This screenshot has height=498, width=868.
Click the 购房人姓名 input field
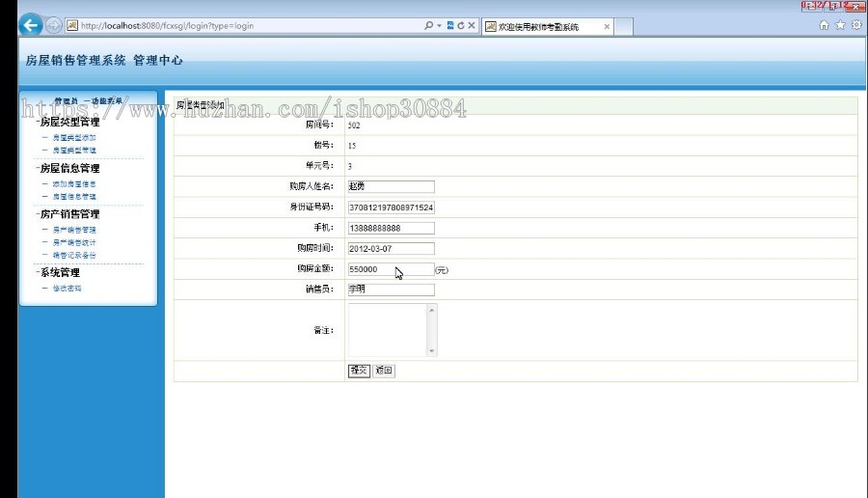click(x=392, y=186)
